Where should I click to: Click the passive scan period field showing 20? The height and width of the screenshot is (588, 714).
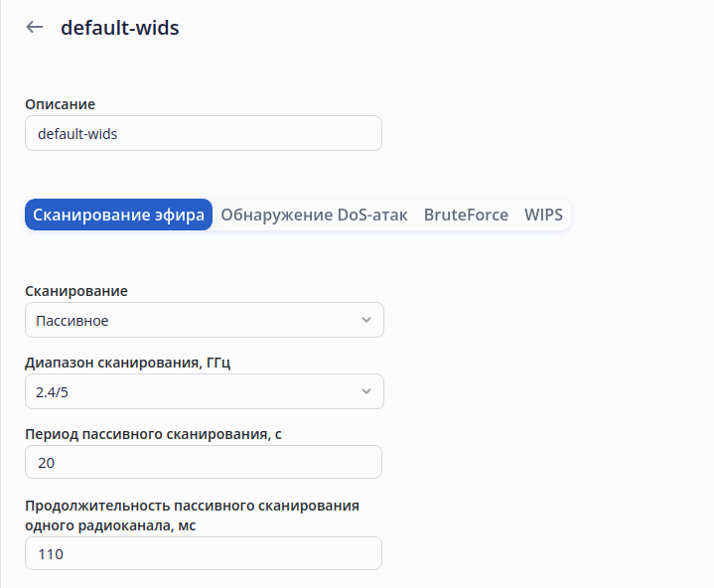[203, 462]
